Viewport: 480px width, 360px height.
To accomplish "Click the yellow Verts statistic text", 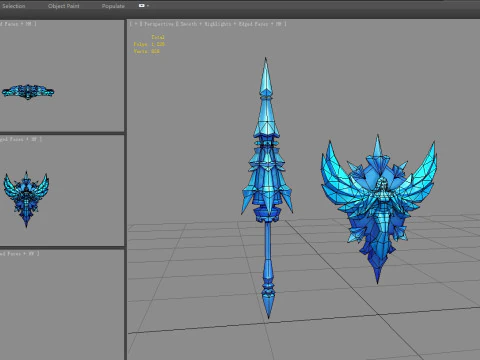I will (147, 51).
